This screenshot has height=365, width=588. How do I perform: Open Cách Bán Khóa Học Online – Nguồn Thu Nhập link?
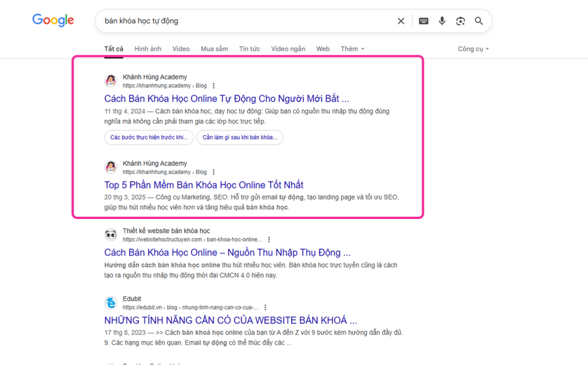(x=227, y=253)
